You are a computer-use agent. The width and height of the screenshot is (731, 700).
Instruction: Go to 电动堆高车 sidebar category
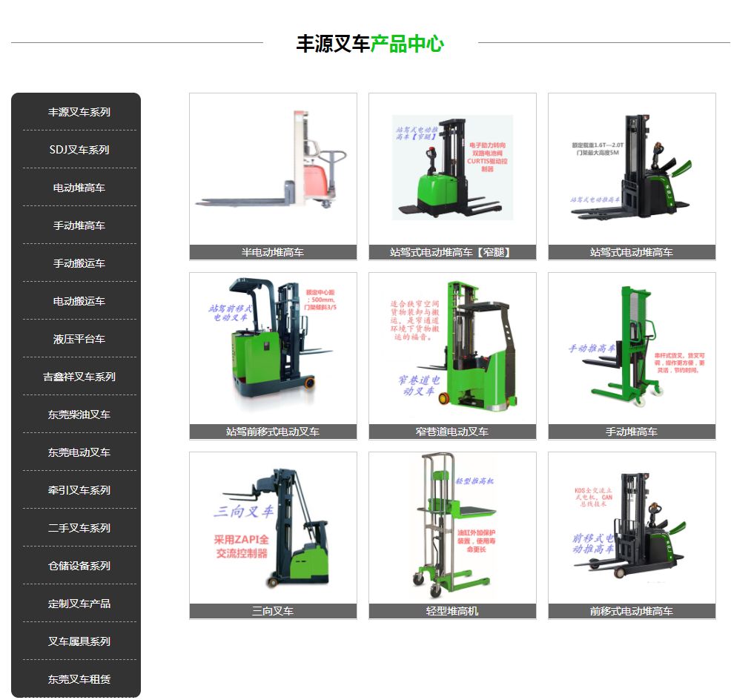tap(79, 188)
